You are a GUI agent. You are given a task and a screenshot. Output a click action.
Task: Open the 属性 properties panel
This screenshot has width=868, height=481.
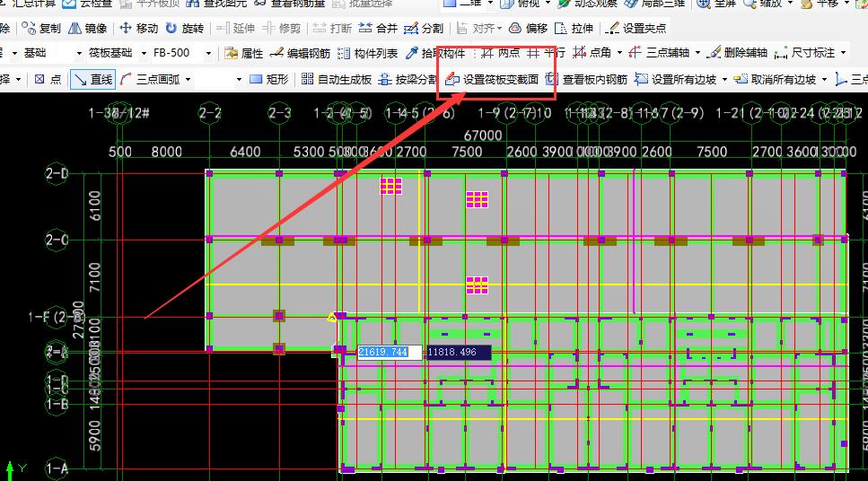click(244, 53)
